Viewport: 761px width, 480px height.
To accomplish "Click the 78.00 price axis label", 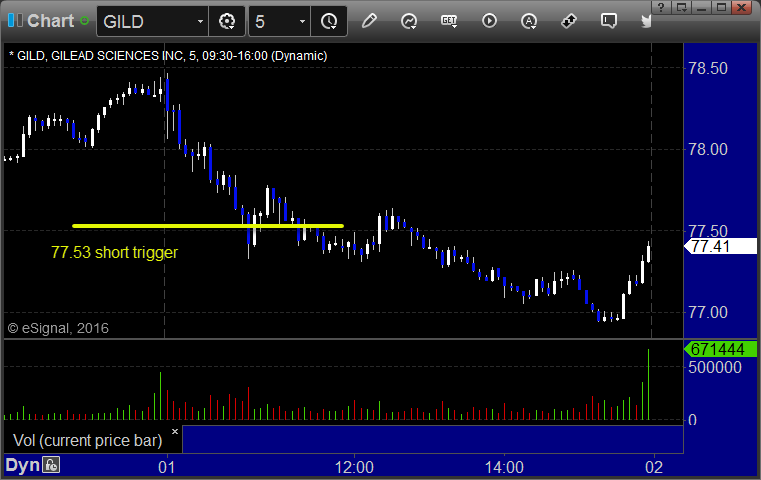I will [708, 149].
